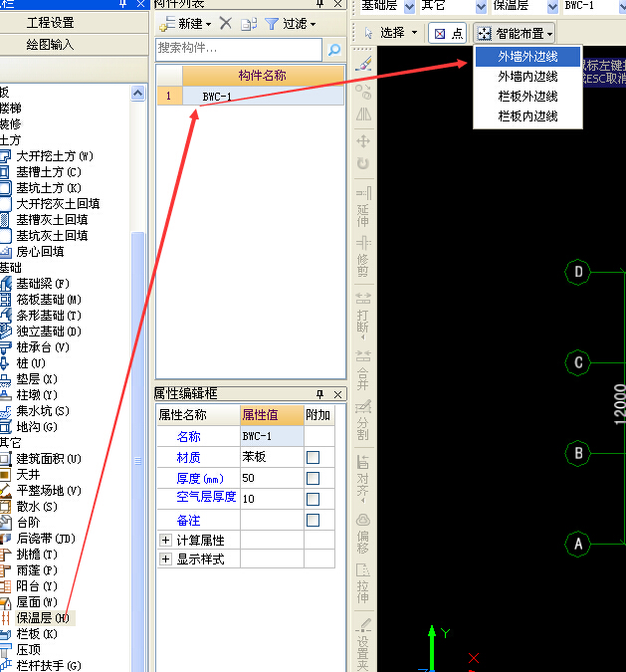Screen dimensions: 626x672
Task: Select 阳台(Y) tree item
Action: (37, 585)
